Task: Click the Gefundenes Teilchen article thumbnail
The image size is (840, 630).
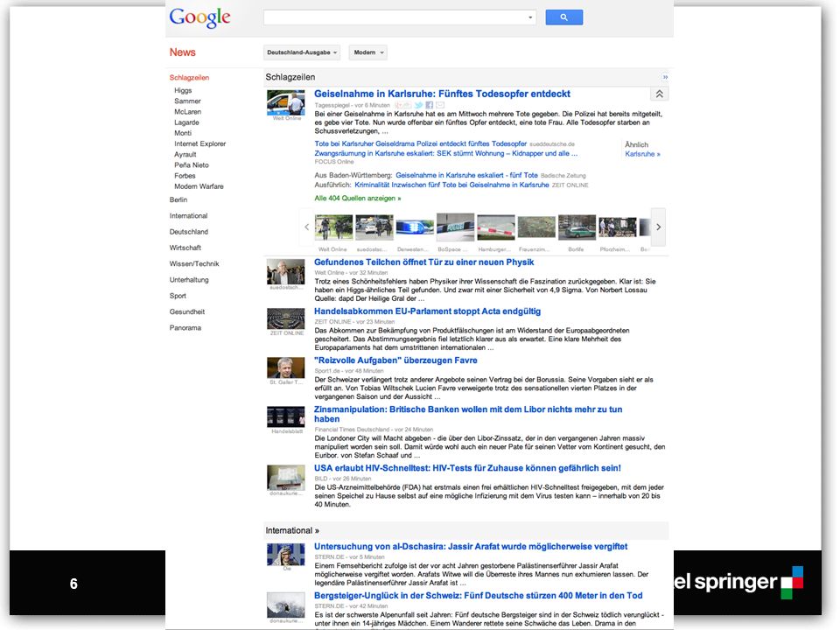Action: click(x=285, y=271)
